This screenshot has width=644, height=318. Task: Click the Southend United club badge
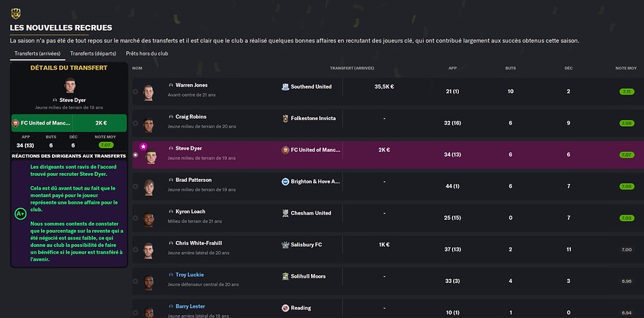coord(285,86)
